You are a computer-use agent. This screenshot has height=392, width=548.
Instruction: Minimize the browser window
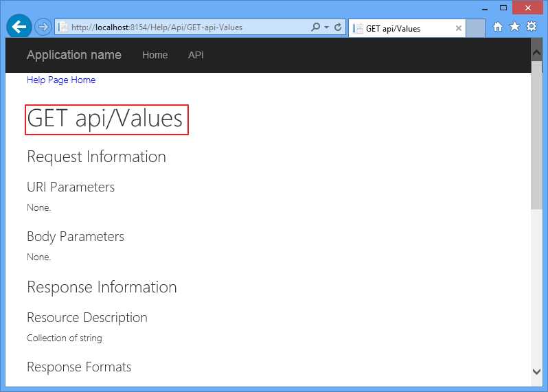point(485,8)
